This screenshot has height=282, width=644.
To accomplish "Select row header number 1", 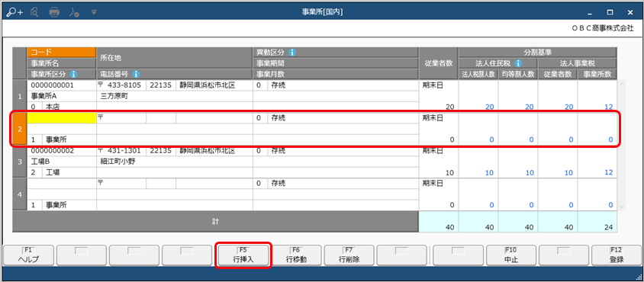I will [20, 97].
